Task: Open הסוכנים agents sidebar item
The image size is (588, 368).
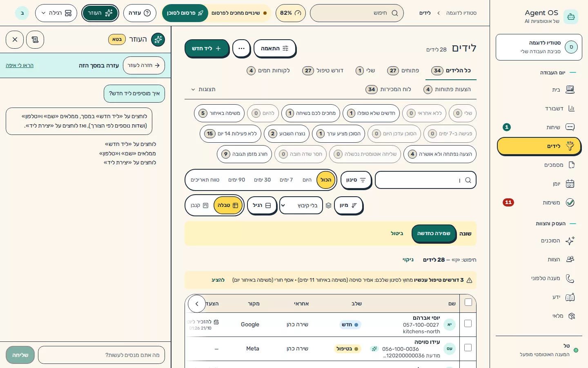Action: pos(539,240)
